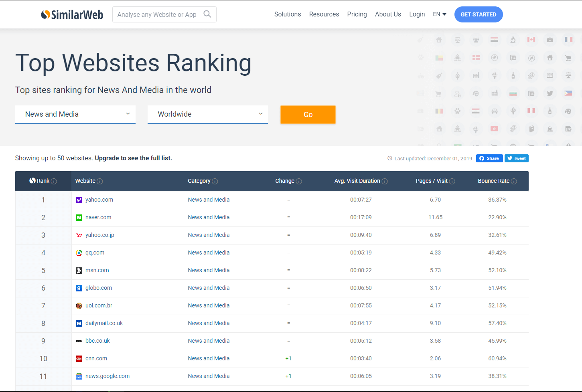582x392 pixels.
Task: Open the bbc.co.uk link
Action: tap(97, 341)
